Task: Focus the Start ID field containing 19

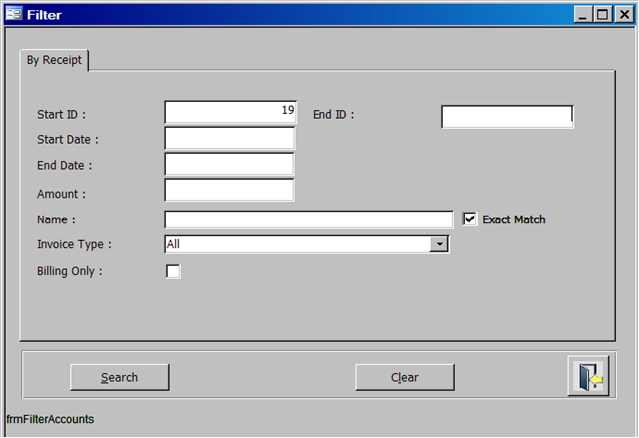Action: (x=230, y=112)
